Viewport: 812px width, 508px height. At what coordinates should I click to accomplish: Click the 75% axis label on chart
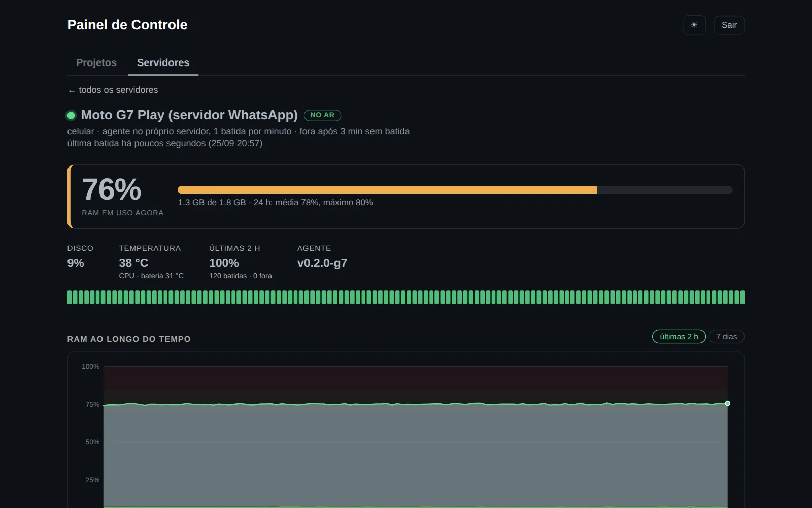click(x=92, y=404)
